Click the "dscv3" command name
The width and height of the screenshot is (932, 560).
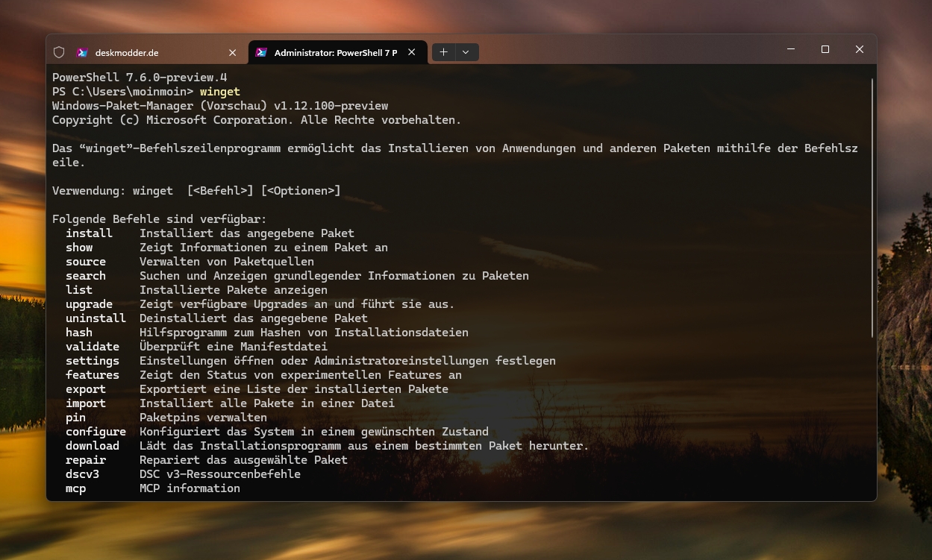tap(82, 474)
